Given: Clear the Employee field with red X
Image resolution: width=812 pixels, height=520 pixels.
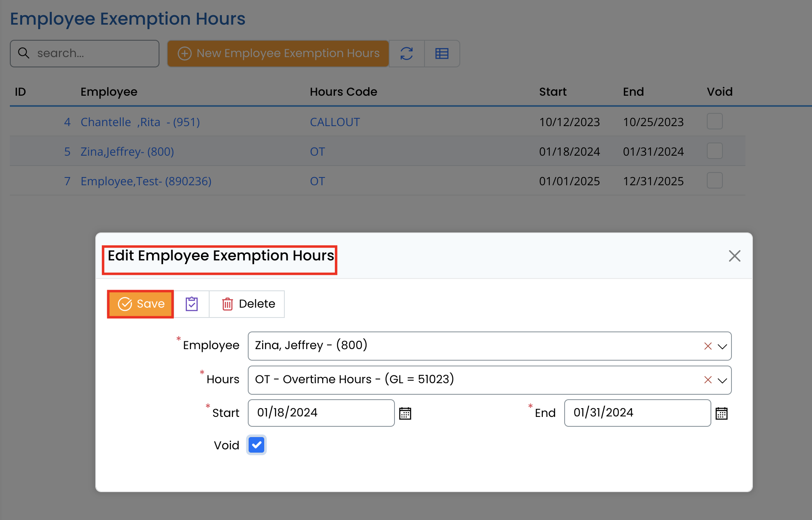Looking at the screenshot, I should (708, 346).
